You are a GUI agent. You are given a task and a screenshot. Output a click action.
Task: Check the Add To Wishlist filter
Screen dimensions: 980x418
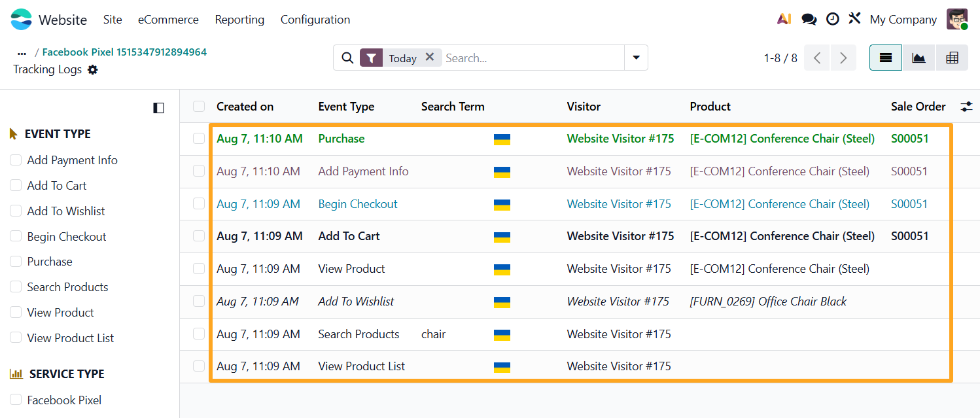[16, 211]
